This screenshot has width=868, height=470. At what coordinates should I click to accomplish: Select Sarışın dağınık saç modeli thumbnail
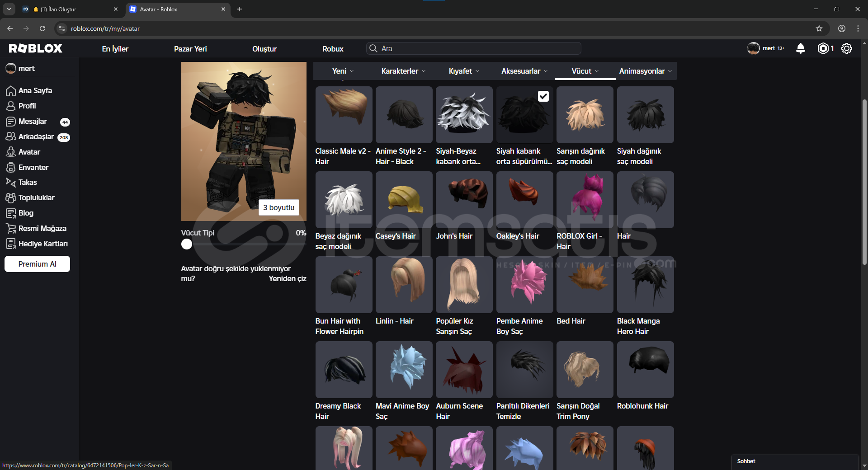585,115
